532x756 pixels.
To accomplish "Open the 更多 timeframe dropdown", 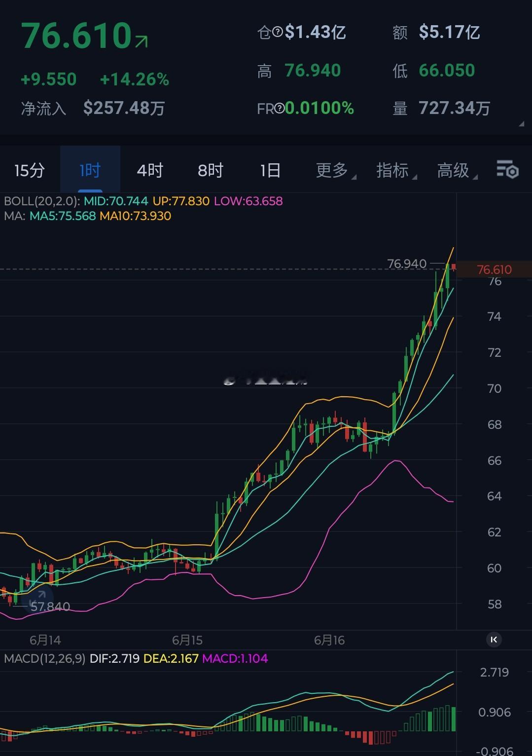I will click(x=336, y=170).
